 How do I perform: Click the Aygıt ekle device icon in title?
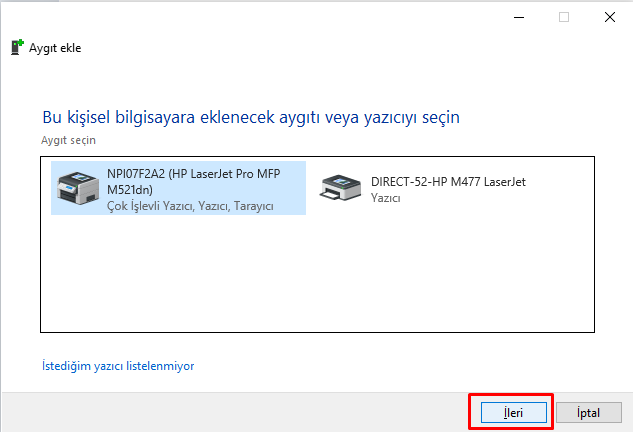[17, 47]
